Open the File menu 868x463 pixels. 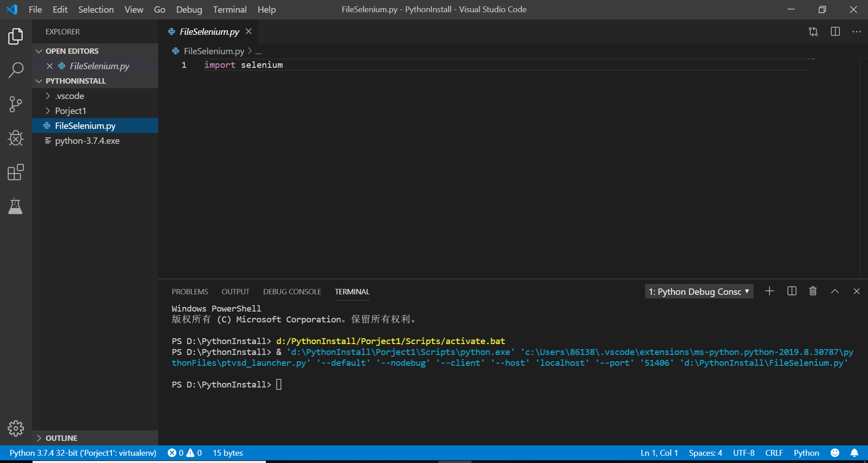pyautogui.click(x=35, y=9)
